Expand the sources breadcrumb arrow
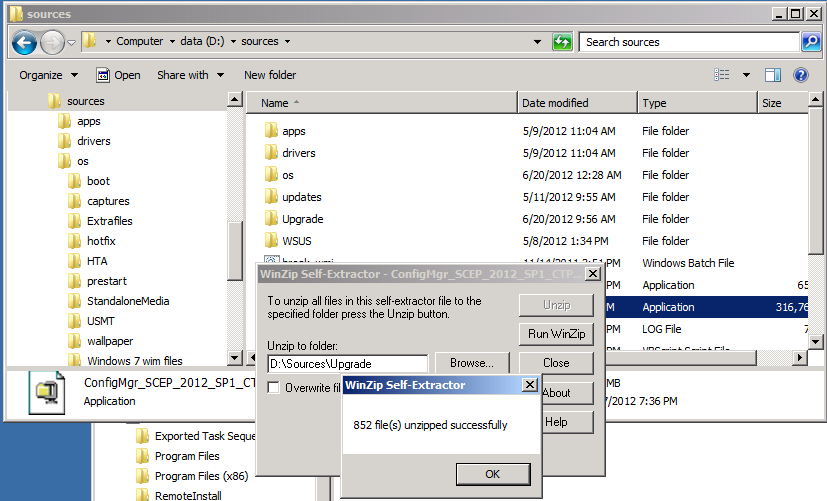827x501 pixels. click(287, 41)
